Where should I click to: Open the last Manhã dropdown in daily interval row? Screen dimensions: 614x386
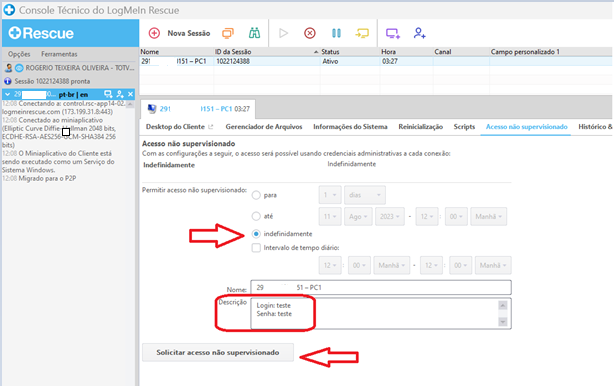pyautogui.click(x=493, y=265)
